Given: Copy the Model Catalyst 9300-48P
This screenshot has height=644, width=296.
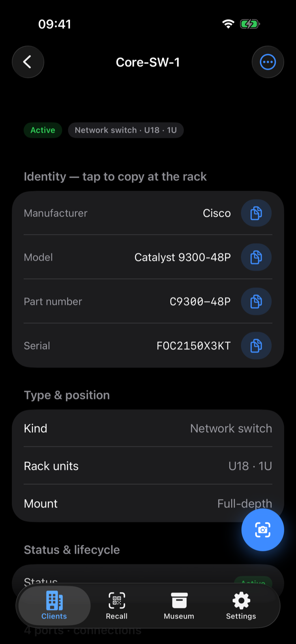Looking at the screenshot, I should point(256,257).
